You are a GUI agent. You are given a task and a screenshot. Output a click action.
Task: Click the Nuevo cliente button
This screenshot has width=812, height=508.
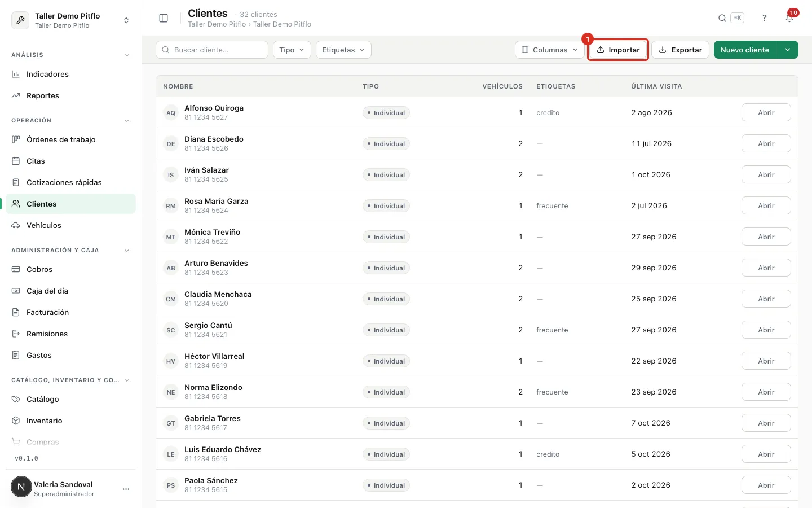(x=745, y=50)
